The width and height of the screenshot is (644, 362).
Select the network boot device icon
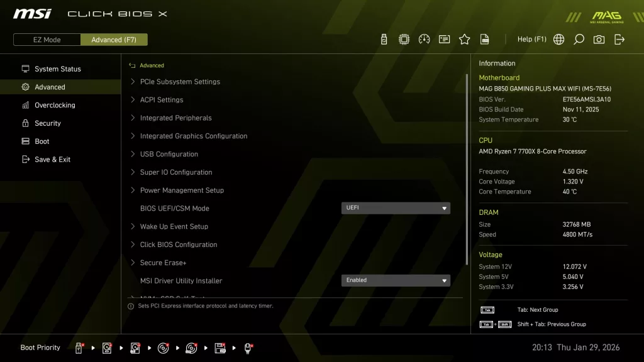[248, 347]
